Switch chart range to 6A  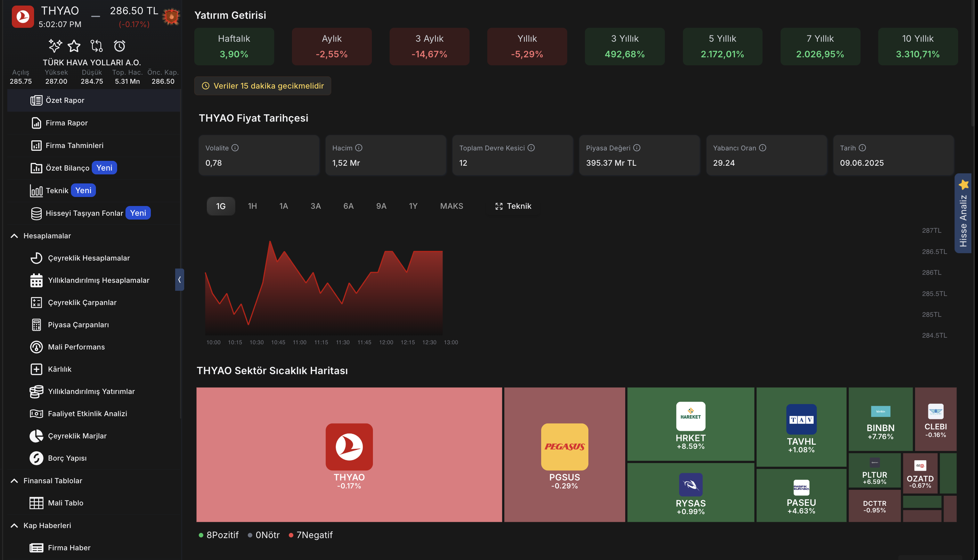click(x=348, y=206)
